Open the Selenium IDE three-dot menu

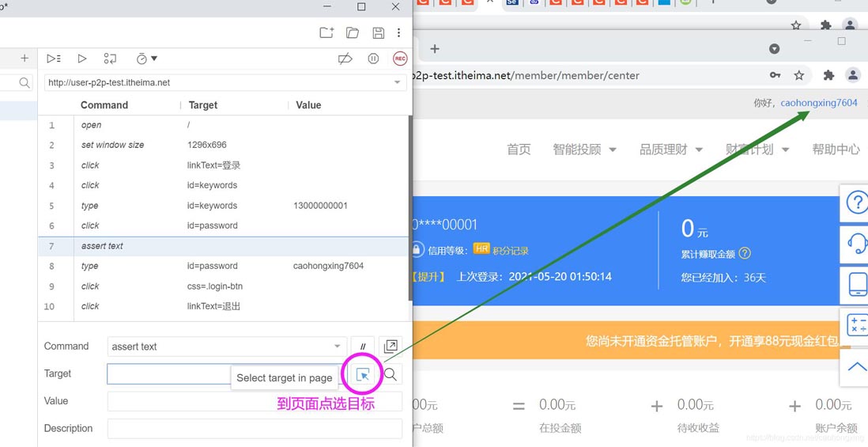click(398, 32)
